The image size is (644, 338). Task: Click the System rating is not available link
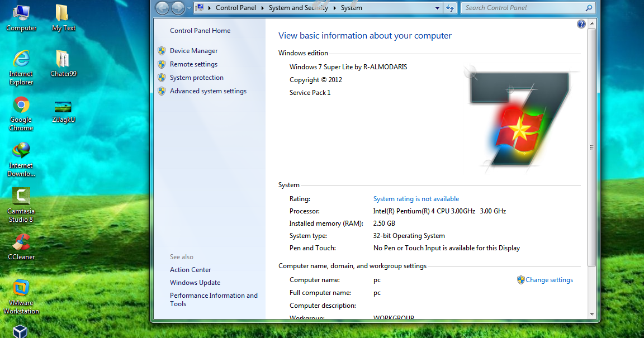coord(416,199)
